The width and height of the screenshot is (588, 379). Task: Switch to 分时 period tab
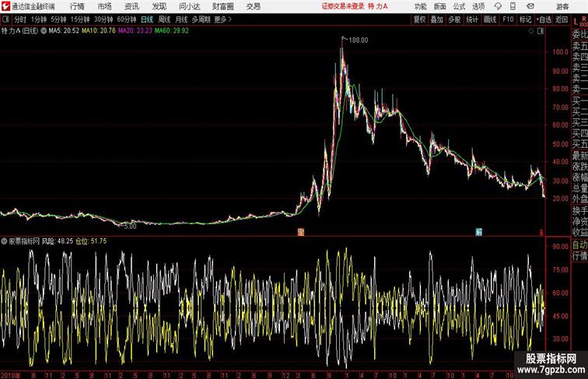pyautogui.click(x=20, y=19)
